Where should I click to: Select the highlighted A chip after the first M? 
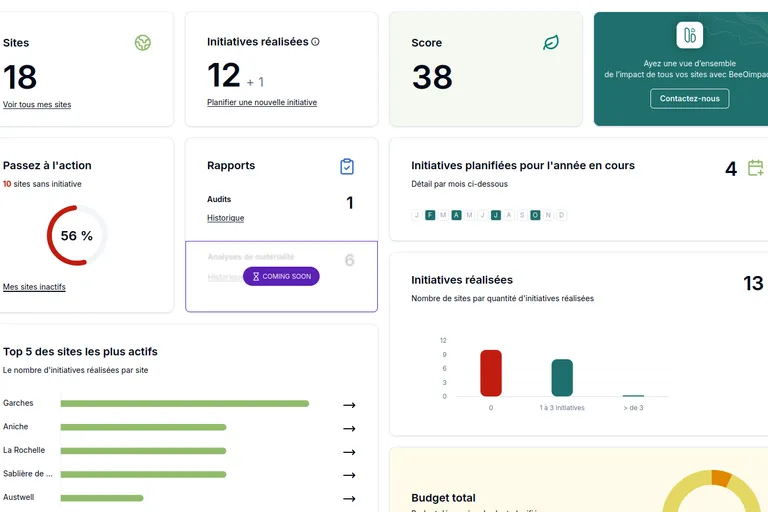point(456,215)
